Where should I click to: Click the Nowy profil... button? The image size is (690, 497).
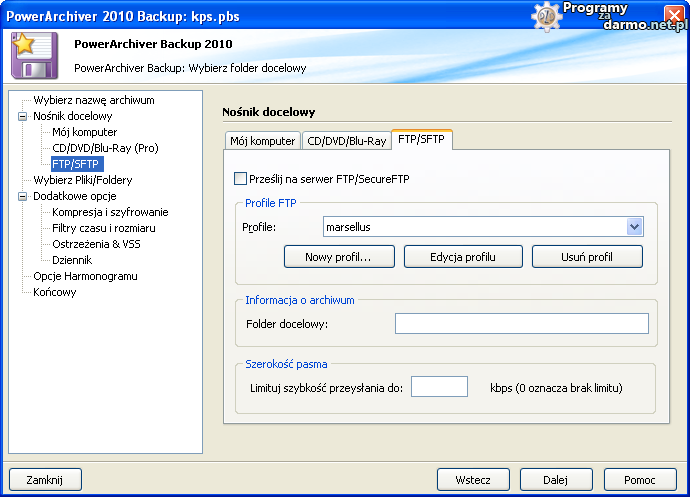[339, 257]
